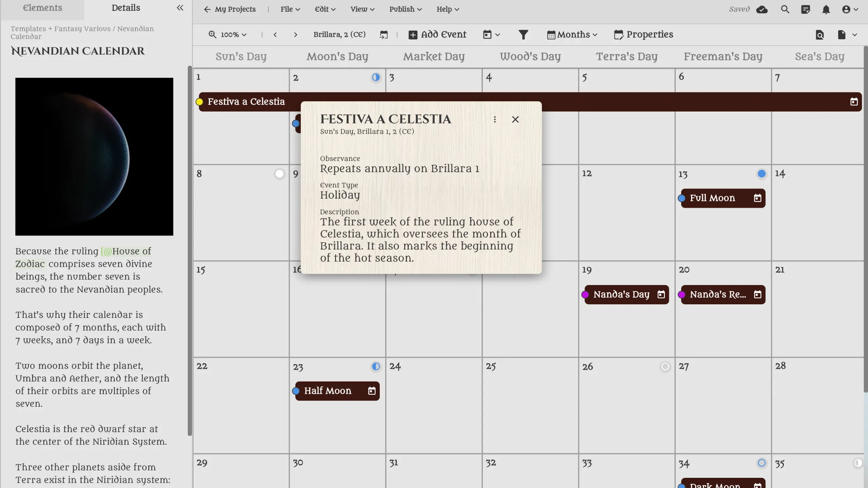
Task: Click the full moon indicator on day 13
Action: tap(762, 174)
